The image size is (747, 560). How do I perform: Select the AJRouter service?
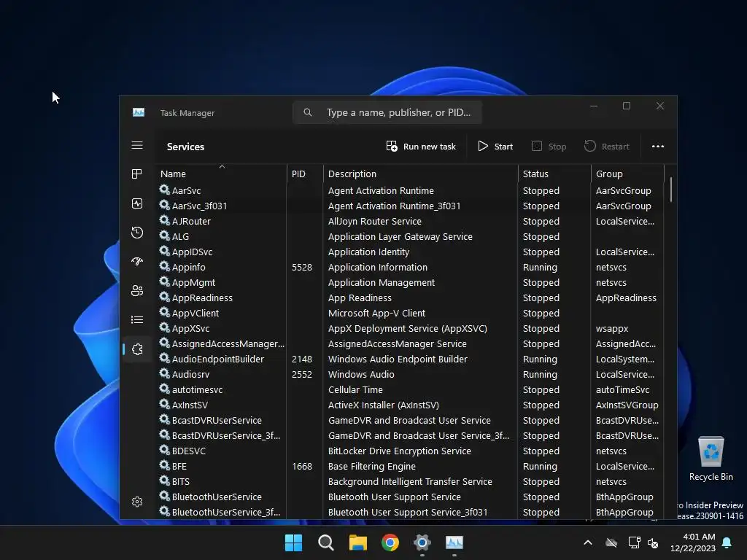pos(191,221)
